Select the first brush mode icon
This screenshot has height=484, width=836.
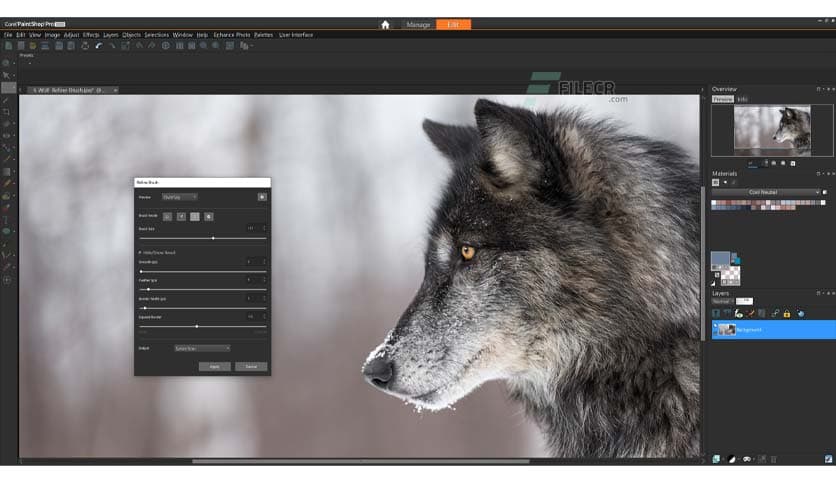[167, 216]
